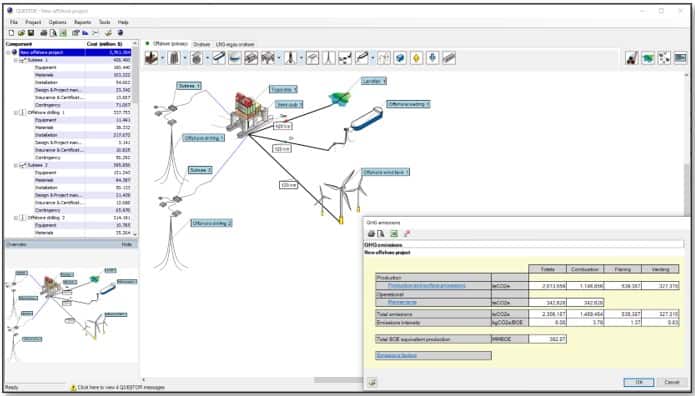Add a topsides platform component from palette
This screenshot has height=396, width=695.
pyautogui.click(x=151, y=58)
